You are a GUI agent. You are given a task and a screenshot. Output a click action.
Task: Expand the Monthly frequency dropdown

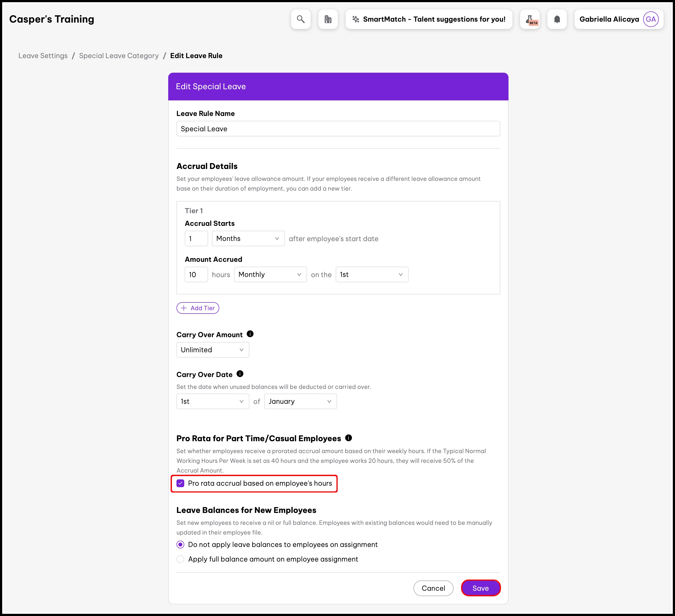pos(270,274)
